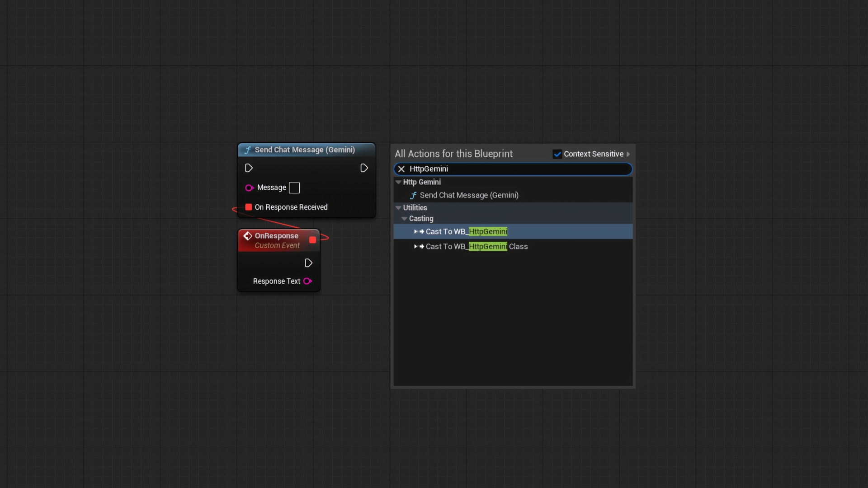The height and width of the screenshot is (488, 868).
Task: Select Cast To WB_HttpGemini Class action
Action: [x=513, y=246]
